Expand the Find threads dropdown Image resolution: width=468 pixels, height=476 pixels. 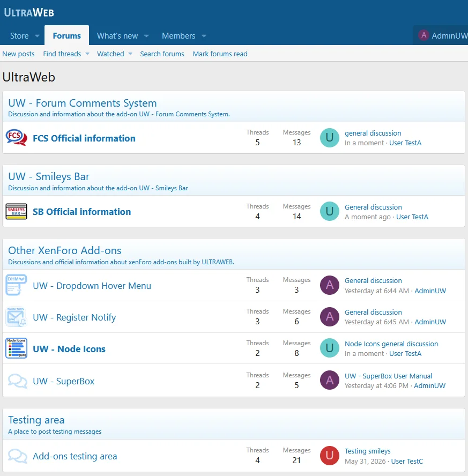[x=87, y=54]
